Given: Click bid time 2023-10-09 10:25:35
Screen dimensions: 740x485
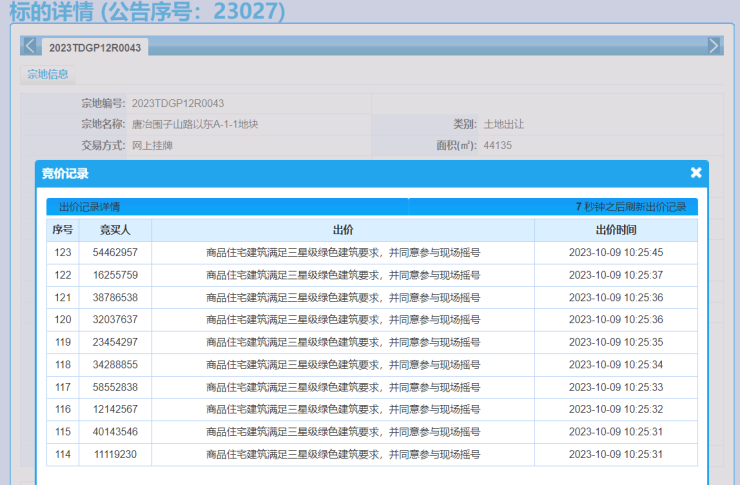Looking at the screenshot, I should pyautogui.click(x=615, y=342).
